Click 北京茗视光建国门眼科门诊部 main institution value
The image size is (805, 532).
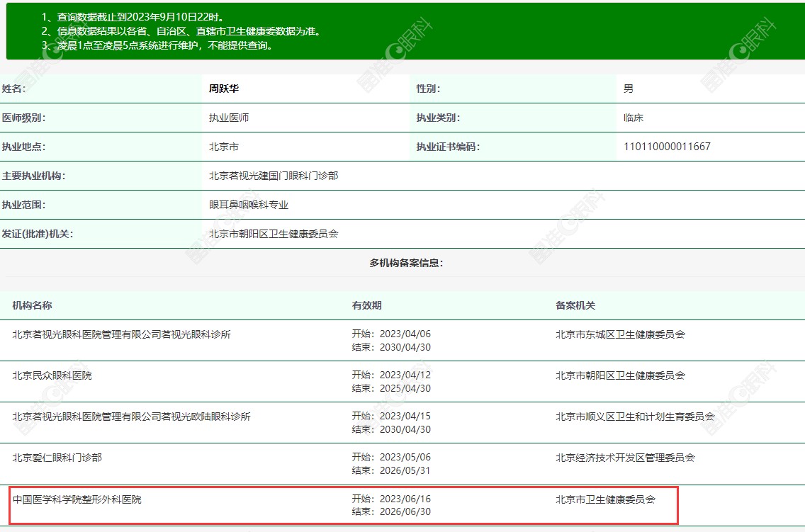pyautogui.click(x=274, y=176)
